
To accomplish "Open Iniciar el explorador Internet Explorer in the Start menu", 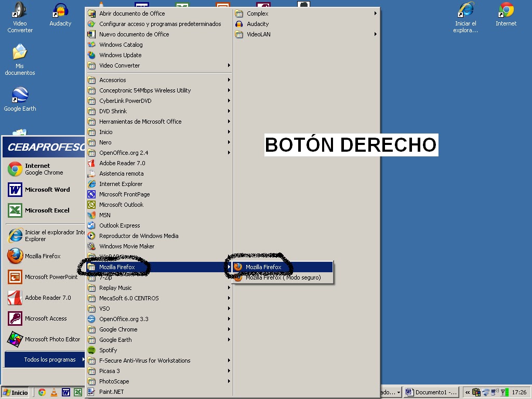I will pos(44,235).
